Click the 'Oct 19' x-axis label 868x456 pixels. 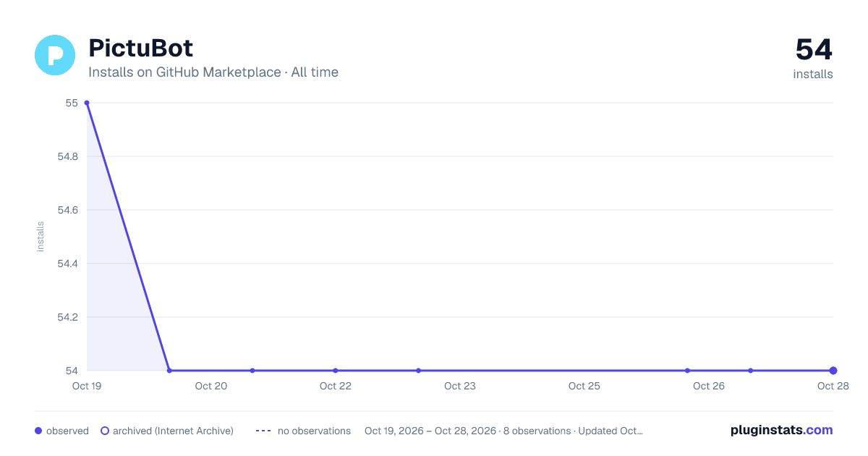pyautogui.click(x=87, y=386)
